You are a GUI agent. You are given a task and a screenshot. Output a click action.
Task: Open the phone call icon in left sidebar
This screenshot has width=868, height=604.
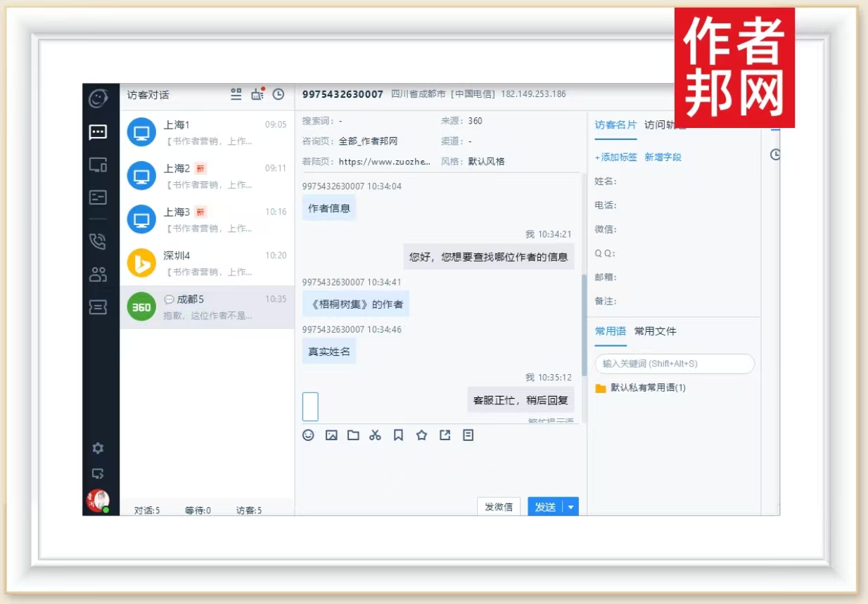click(x=98, y=241)
